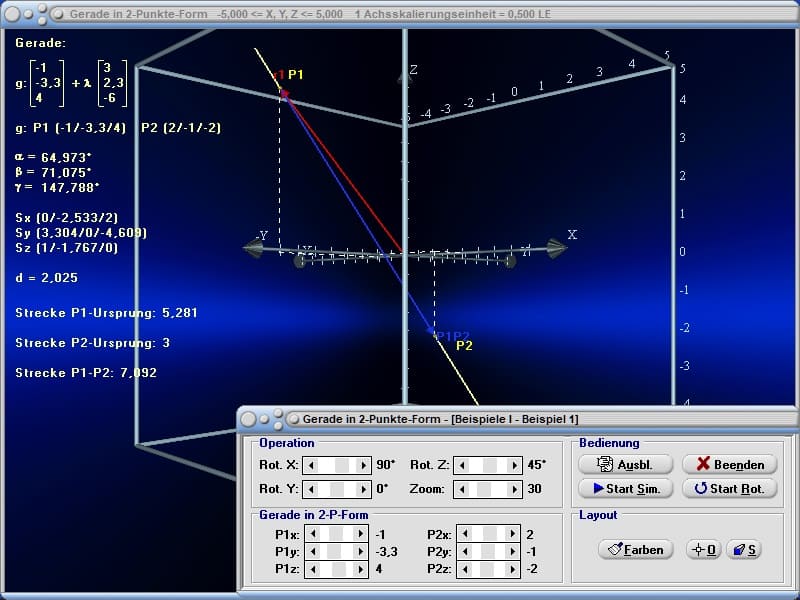Image resolution: width=800 pixels, height=600 pixels.
Task: Begin automatic rotation with Start Rot.
Action: click(730, 488)
